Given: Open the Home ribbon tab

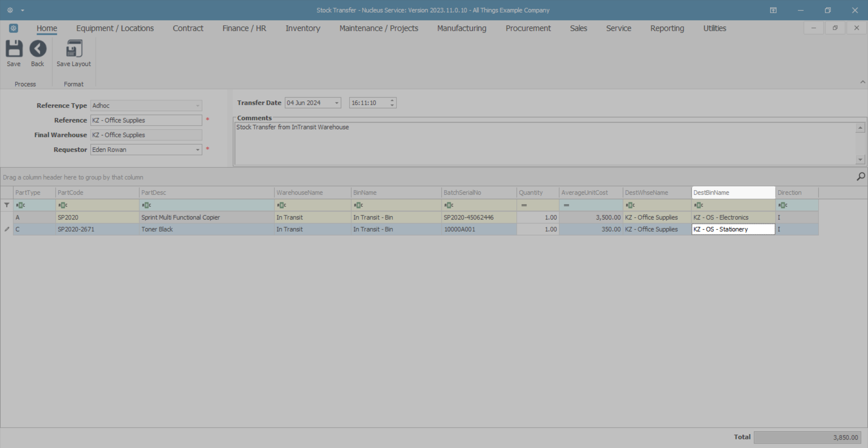Looking at the screenshot, I should [x=47, y=28].
